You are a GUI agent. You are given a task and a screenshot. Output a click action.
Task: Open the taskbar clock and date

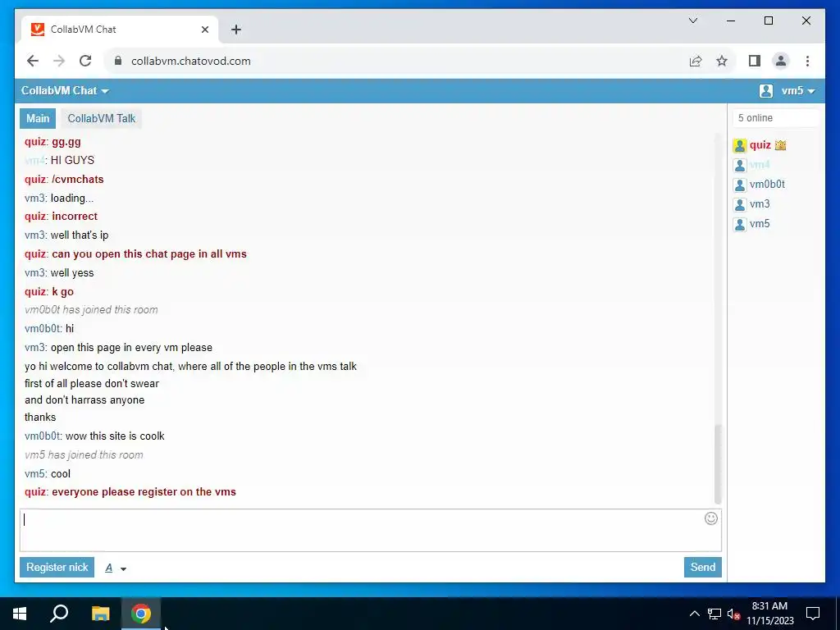769,614
